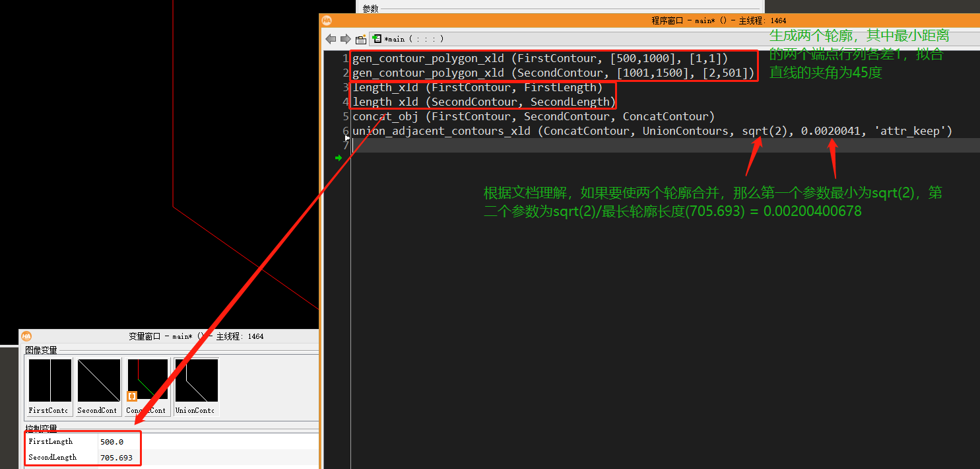Click the 0.0020041 parameter in line 6
Image resolution: width=980 pixels, height=469 pixels.
[831, 131]
